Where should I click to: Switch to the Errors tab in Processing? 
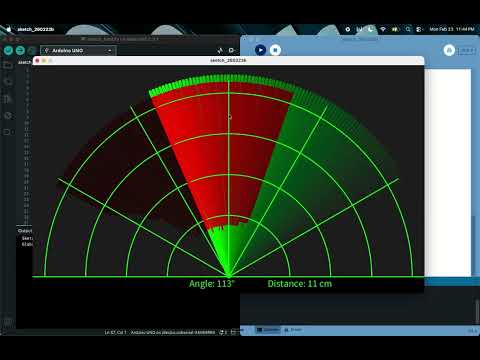tap(293, 330)
